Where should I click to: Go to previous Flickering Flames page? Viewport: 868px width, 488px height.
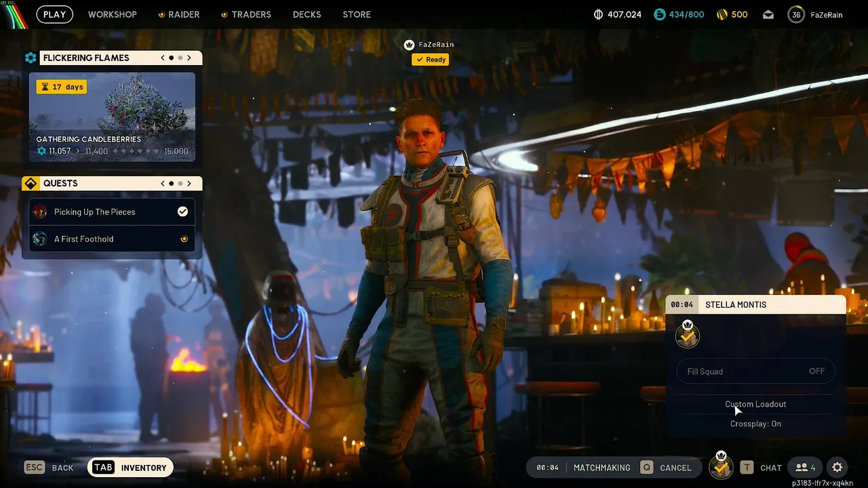click(x=163, y=58)
